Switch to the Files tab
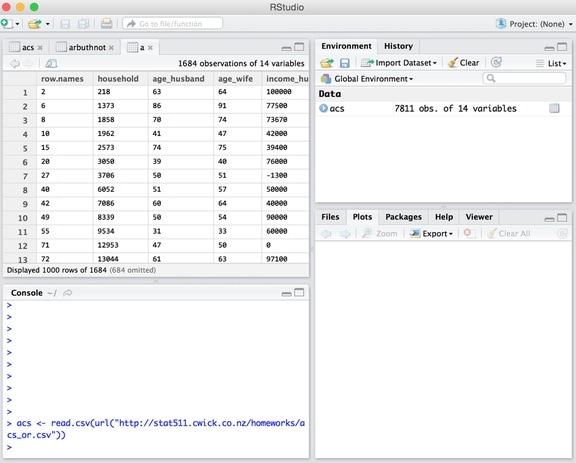 tap(330, 217)
